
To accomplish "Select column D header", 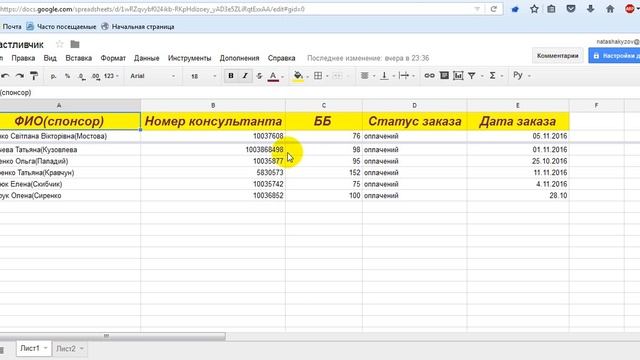I will click(x=415, y=105).
